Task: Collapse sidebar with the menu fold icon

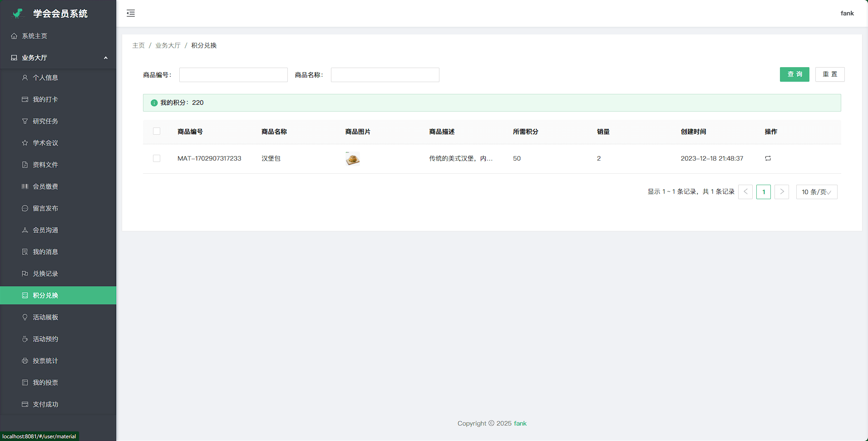Action: [131, 13]
